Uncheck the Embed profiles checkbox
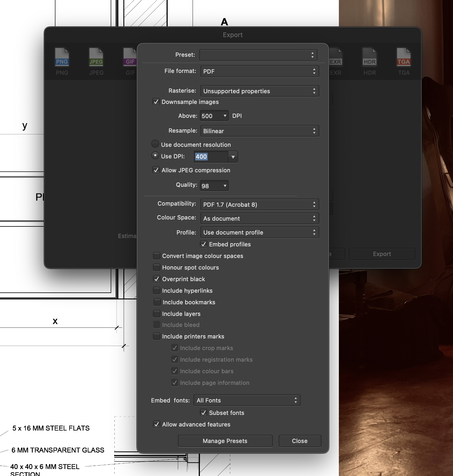 (204, 244)
